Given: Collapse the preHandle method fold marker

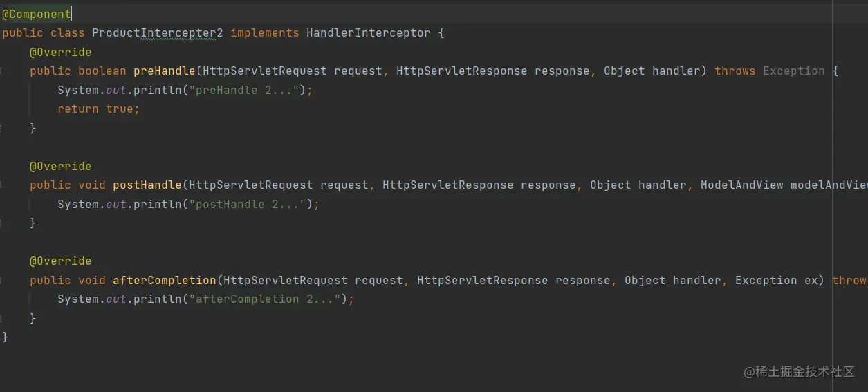Looking at the screenshot, I should tap(1, 71).
